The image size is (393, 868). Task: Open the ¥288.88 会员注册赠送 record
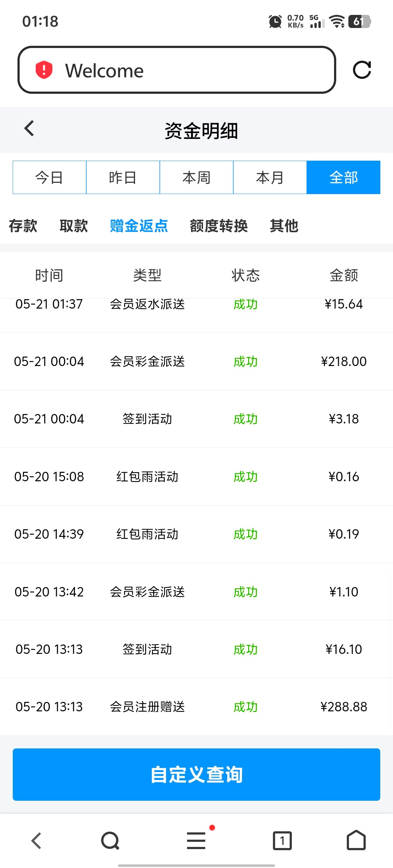(x=196, y=707)
